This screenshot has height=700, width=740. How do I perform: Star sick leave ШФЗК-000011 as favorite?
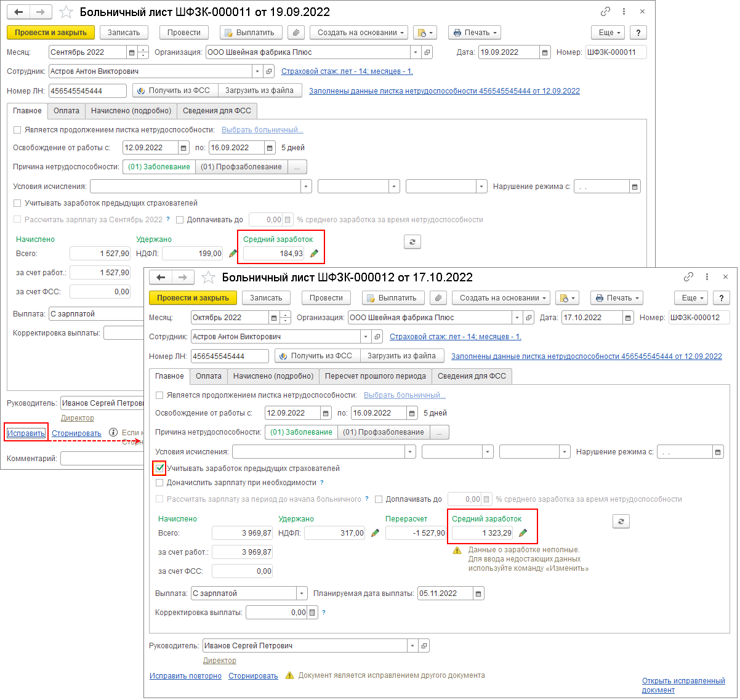point(66,12)
